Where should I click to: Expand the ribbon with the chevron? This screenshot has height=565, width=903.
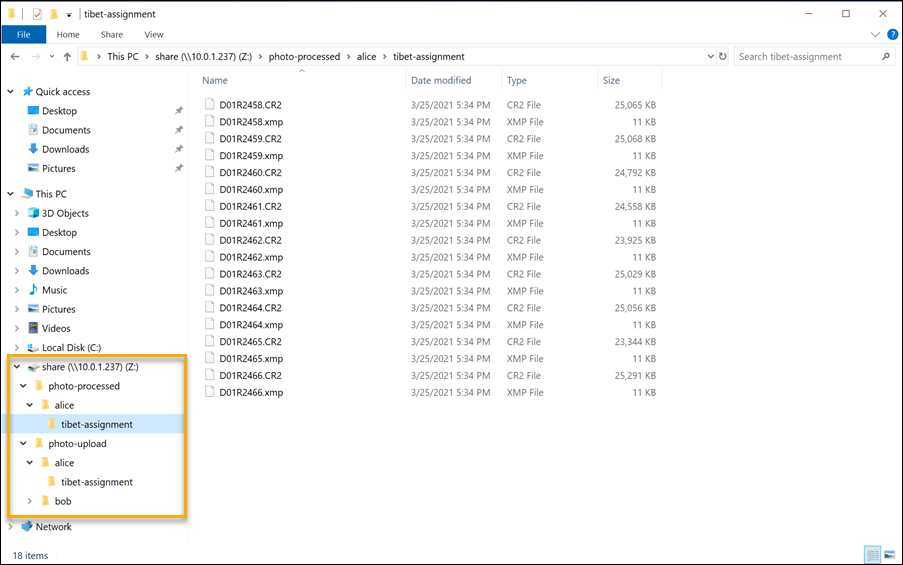coord(875,35)
